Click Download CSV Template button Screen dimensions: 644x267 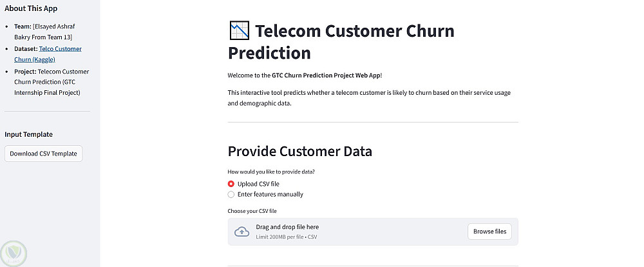[x=43, y=153]
